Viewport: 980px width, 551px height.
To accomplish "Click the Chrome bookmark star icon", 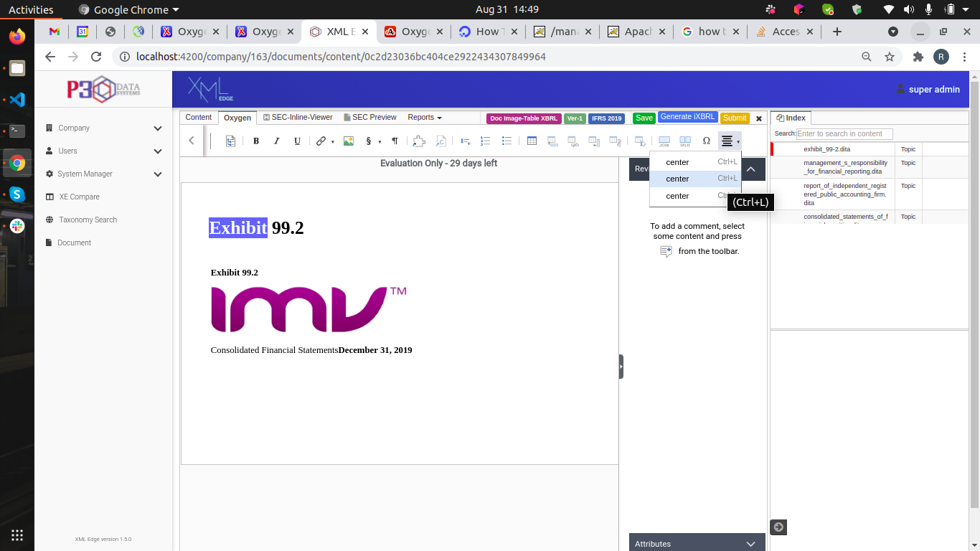I will [890, 57].
